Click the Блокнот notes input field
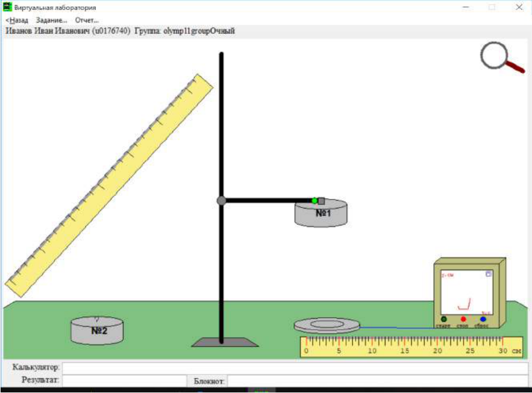 coord(377,380)
